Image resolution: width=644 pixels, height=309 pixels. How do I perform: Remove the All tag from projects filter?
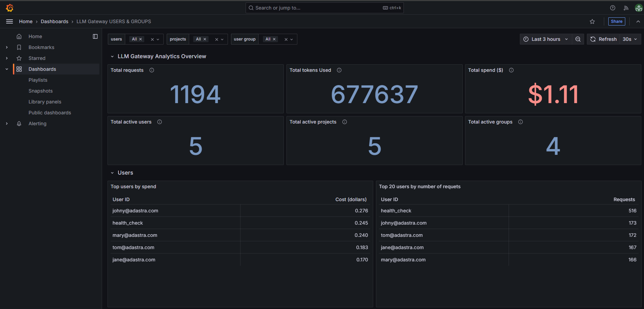pyautogui.click(x=205, y=39)
